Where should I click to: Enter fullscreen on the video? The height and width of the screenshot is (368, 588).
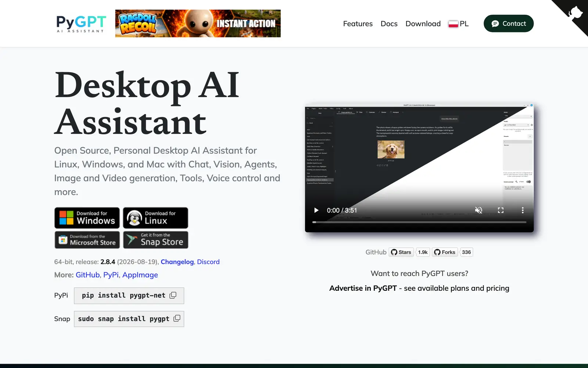point(501,210)
